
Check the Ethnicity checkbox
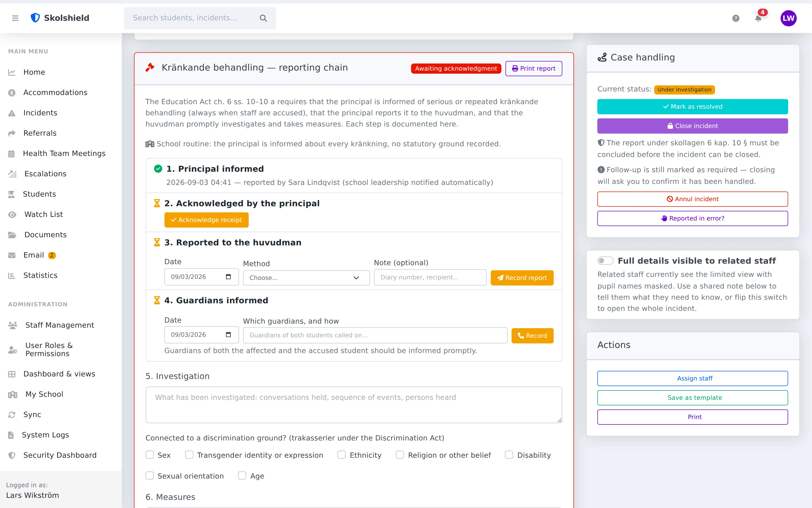[342, 455]
